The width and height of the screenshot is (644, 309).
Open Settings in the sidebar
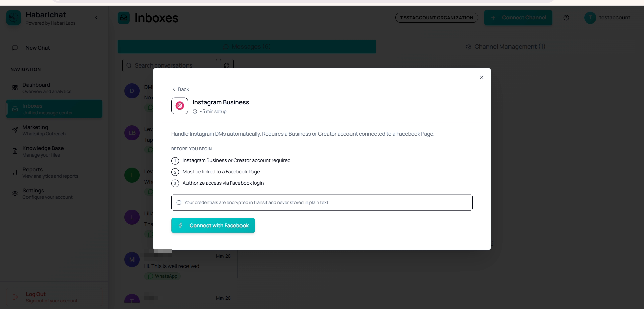pyautogui.click(x=54, y=193)
